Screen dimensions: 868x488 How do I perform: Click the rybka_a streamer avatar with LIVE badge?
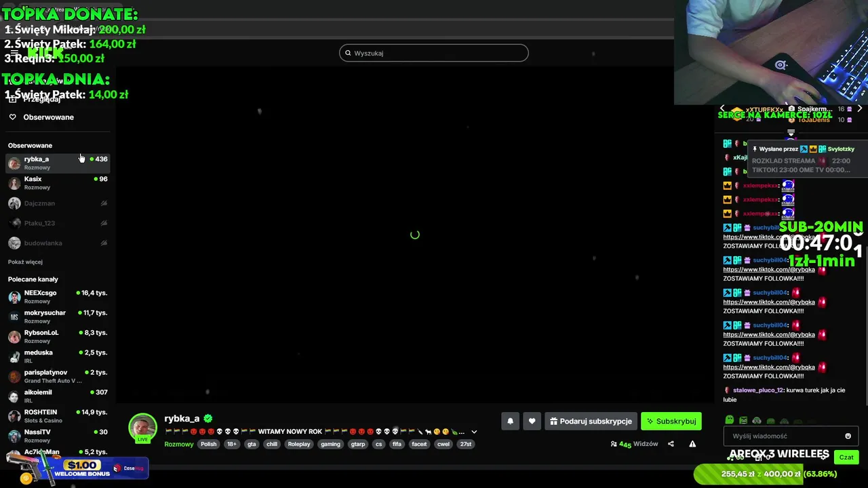(142, 428)
